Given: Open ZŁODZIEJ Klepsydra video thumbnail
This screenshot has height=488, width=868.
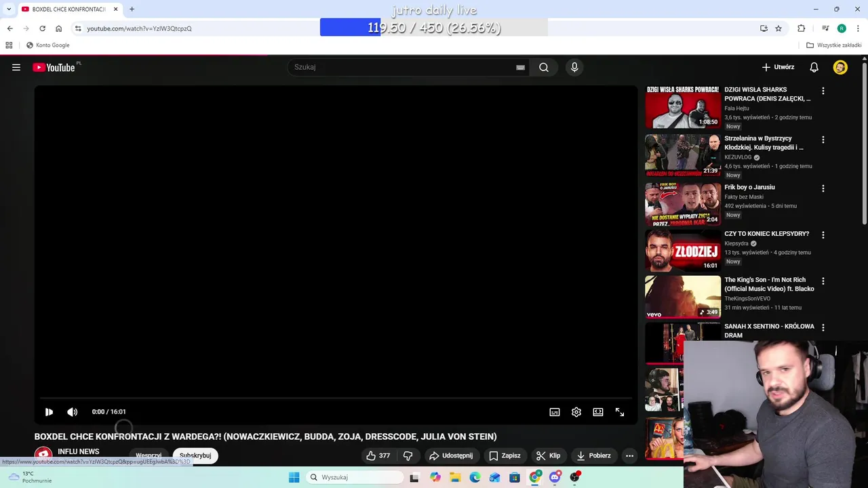Looking at the screenshot, I should tap(683, 250).
